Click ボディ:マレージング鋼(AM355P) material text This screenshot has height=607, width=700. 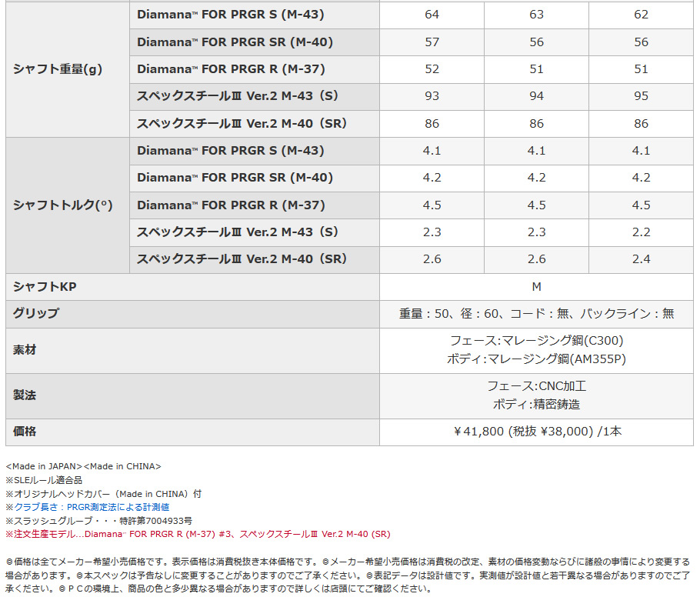click(x=537, y=359)
